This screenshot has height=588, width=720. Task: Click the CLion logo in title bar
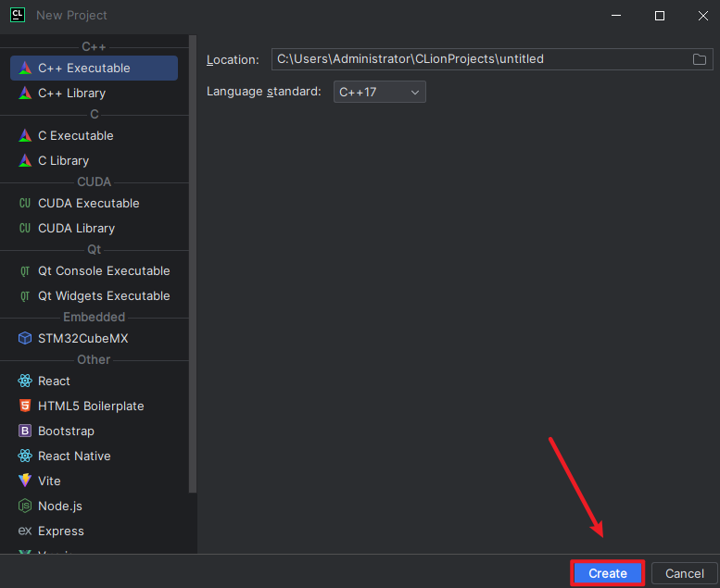[17, 15]
